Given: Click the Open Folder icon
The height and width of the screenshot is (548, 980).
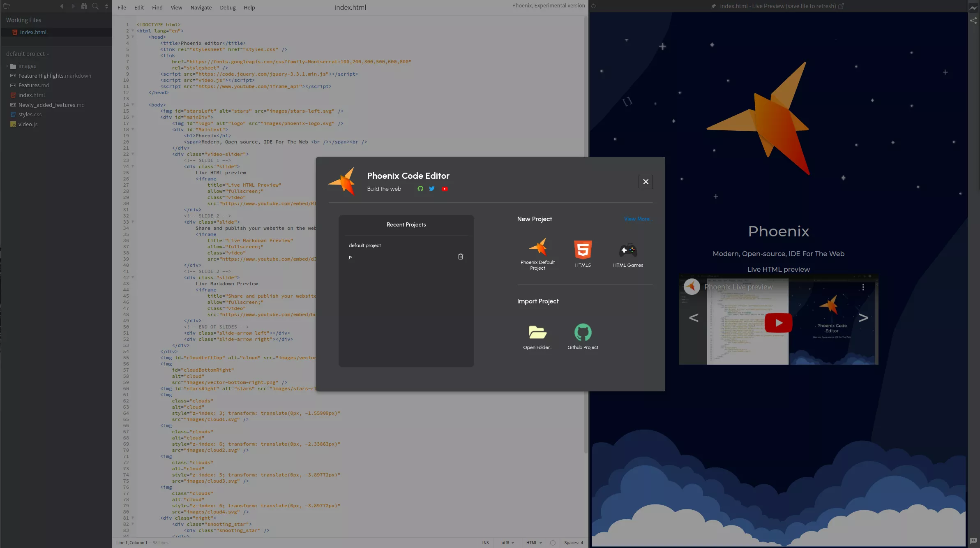Looking at the screenshot, I should (537, 332).
